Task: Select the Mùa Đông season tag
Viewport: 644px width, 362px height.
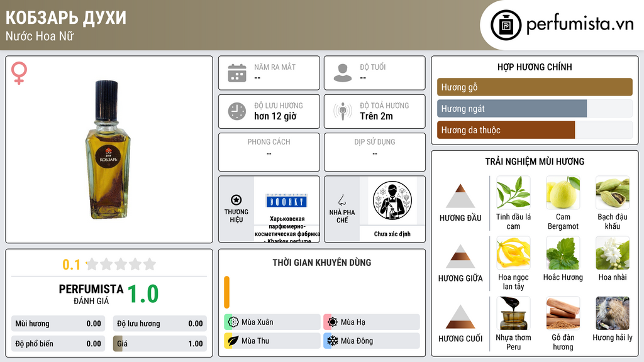Action: click(x=372, y=341)
